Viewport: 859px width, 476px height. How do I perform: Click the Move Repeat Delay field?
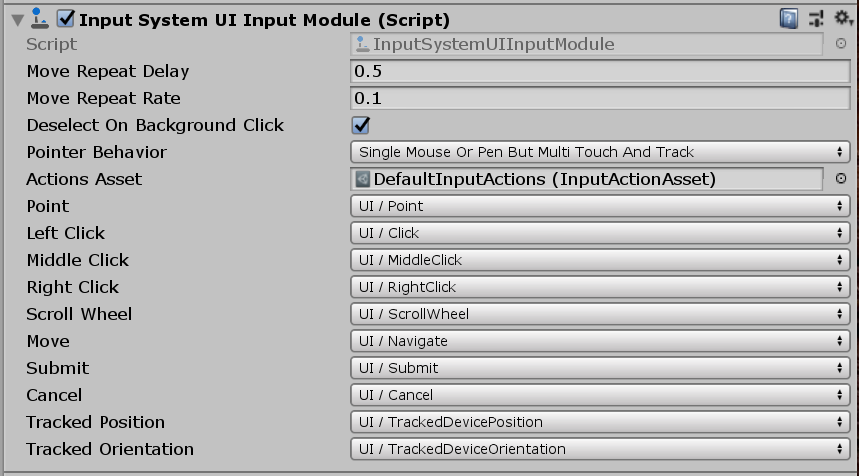coord(600,71)
